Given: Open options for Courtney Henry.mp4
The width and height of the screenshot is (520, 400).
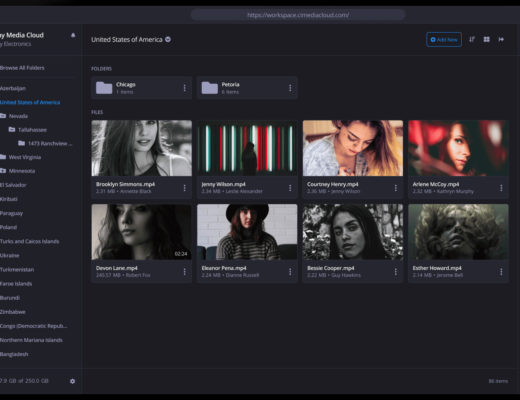Looking at the screenshot, I should pyautogui.click(x=396, y=188).
